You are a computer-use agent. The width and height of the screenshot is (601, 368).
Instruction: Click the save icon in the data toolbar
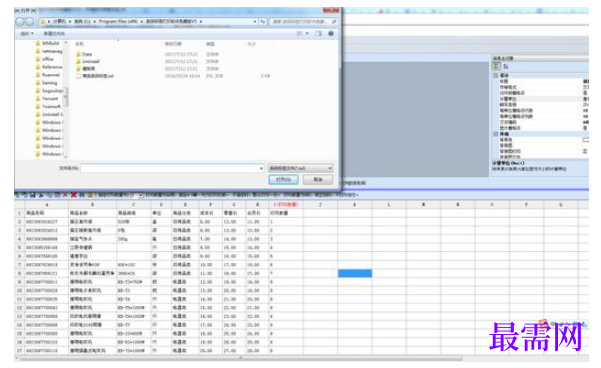[33, 195]
